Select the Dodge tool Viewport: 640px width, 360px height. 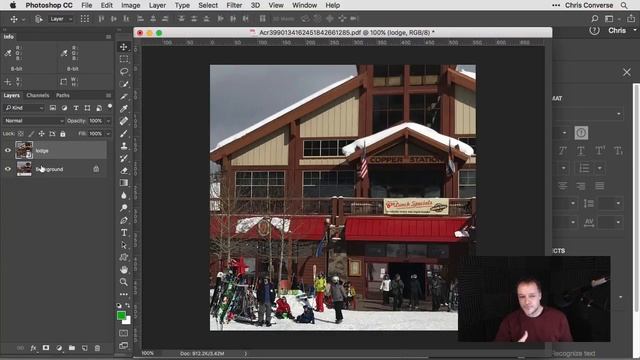click(x=124, y=208)
